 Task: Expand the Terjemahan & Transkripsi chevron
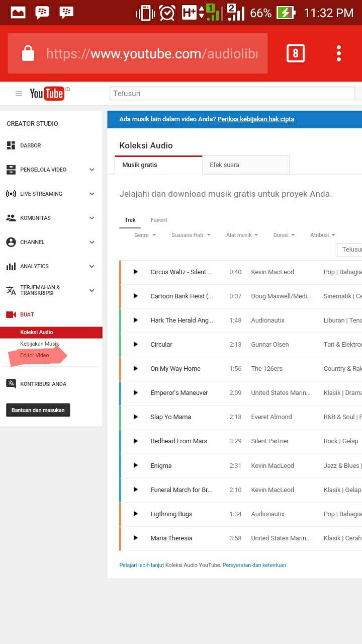[92, 290]
